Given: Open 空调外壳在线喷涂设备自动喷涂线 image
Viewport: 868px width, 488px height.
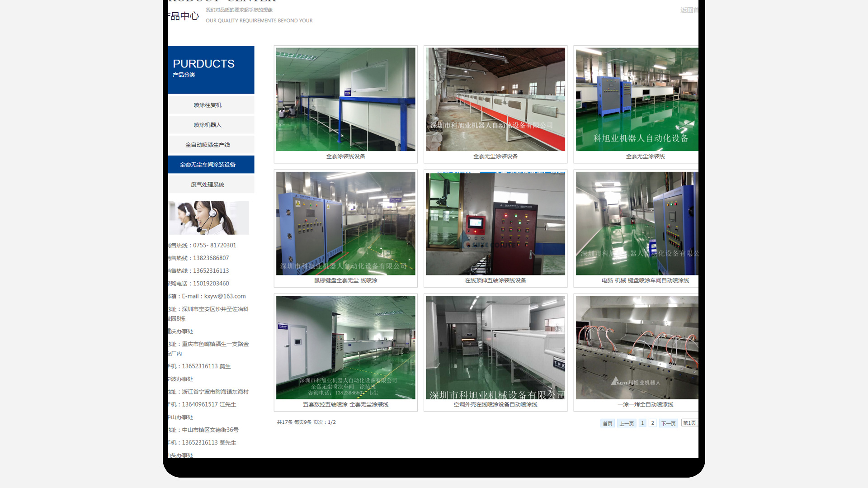Looking at the screenshot, I should point(495,347).
